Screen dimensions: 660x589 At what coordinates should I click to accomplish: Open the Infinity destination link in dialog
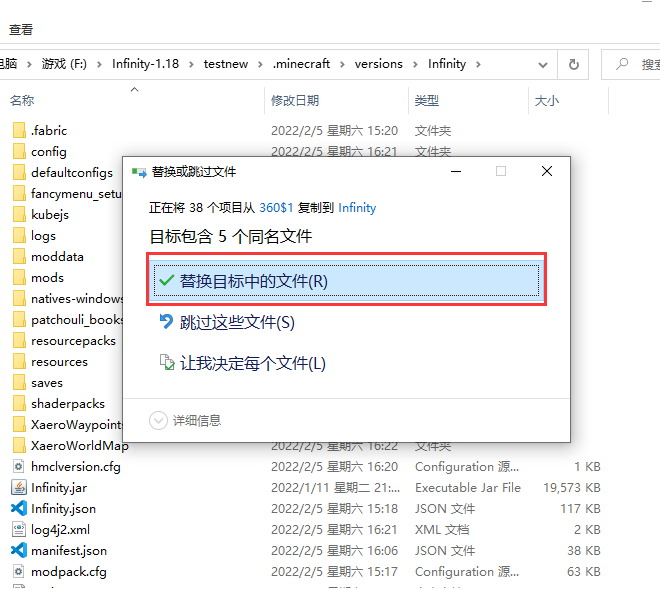(357, 208)
